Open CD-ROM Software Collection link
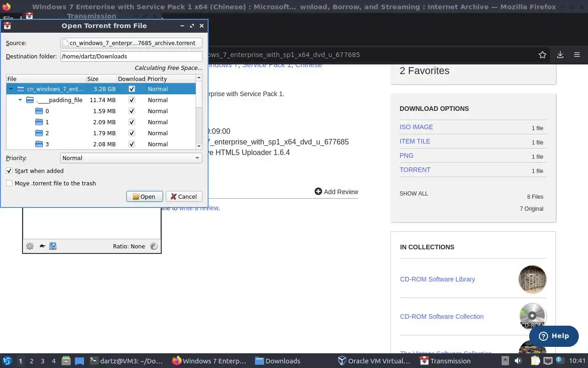The height and width of the screenshot is (368, 588). [442, 316]
